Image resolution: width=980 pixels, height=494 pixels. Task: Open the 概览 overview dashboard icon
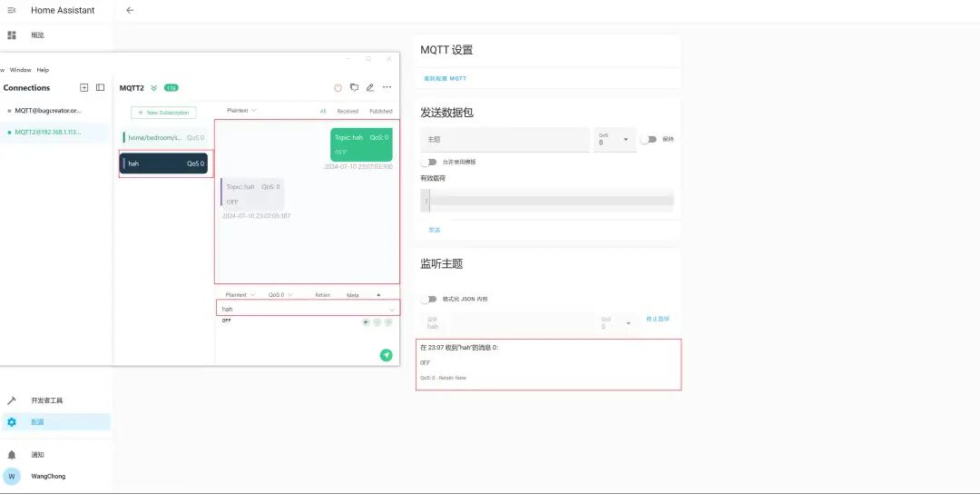(x=11, y=35)
